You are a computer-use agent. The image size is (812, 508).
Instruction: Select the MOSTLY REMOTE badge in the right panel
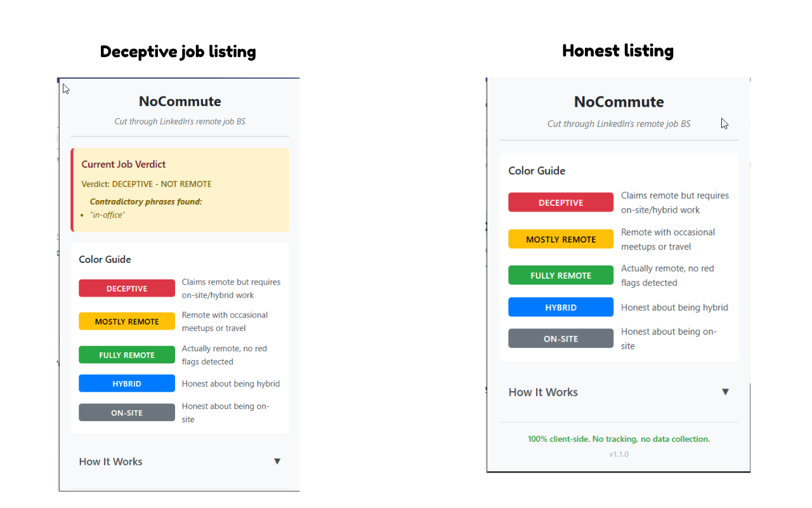coord(560,239)
